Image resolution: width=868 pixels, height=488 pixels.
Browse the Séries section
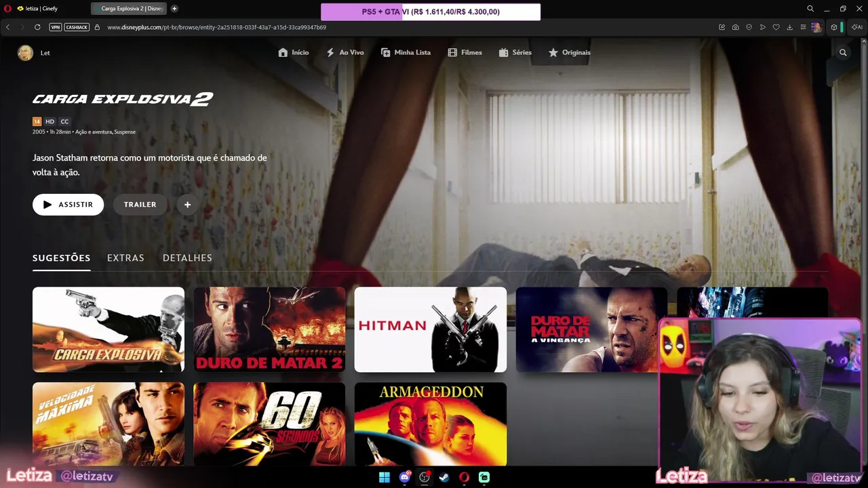515,52
